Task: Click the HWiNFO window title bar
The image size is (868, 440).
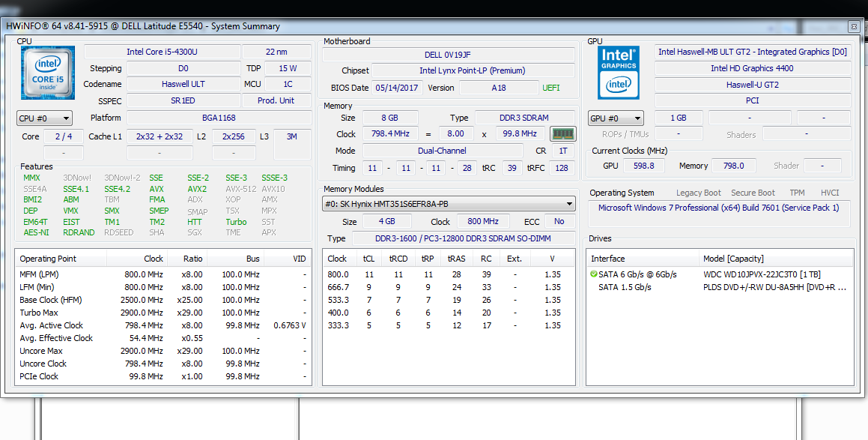Action: coord(423,26)
